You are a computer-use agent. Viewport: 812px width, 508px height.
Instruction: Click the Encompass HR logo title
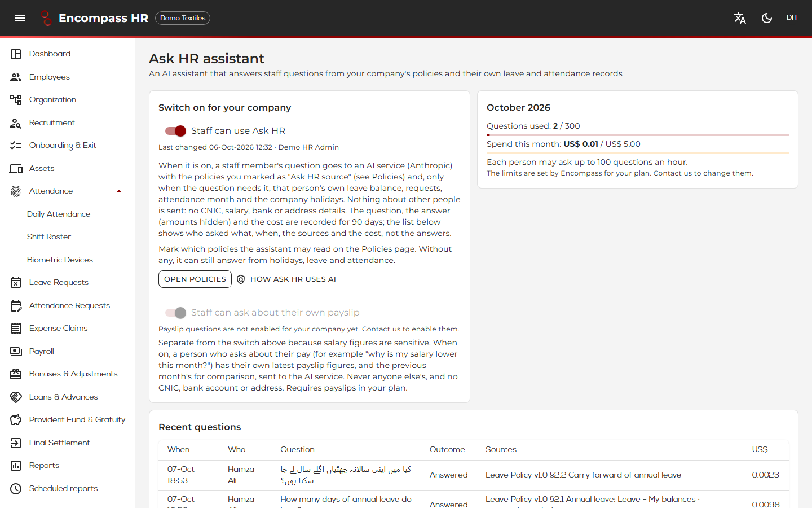[103, 18]
